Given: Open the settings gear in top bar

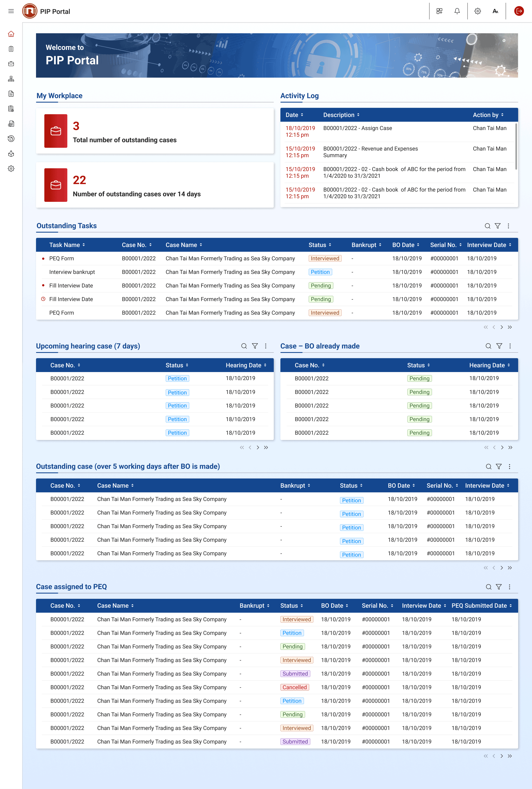Looking at the screenshot, I should [477, 11].
